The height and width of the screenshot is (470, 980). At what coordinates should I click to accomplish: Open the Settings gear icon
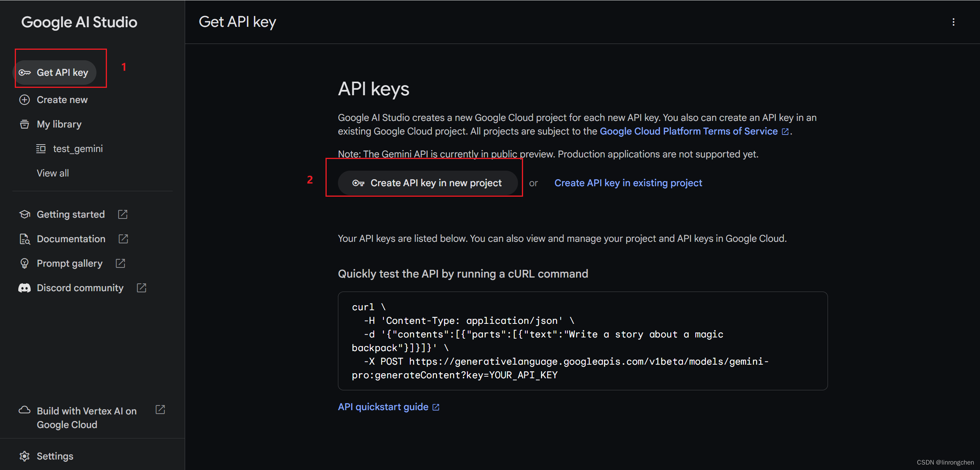pos(24,456)
